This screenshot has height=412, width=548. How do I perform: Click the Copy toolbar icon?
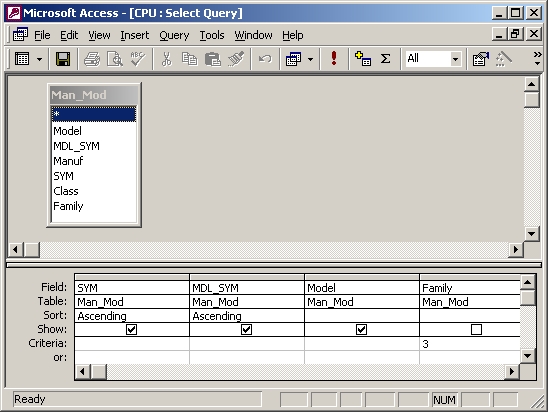[190, 59]
